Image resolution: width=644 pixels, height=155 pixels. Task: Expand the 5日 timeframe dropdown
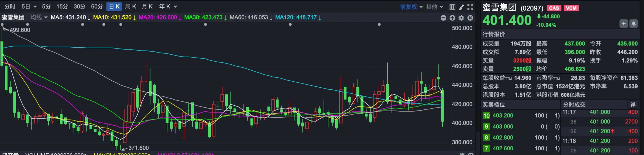(x=29, y=7)
